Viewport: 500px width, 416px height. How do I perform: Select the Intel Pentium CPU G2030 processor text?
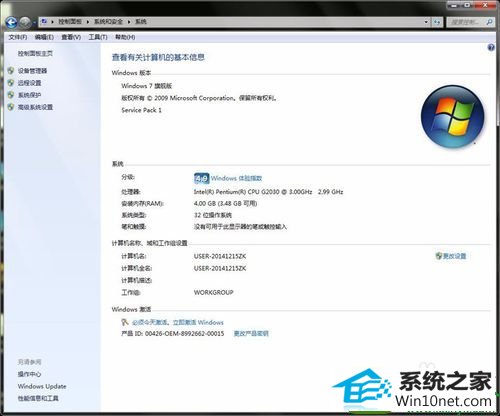click(x=268, y=192)
